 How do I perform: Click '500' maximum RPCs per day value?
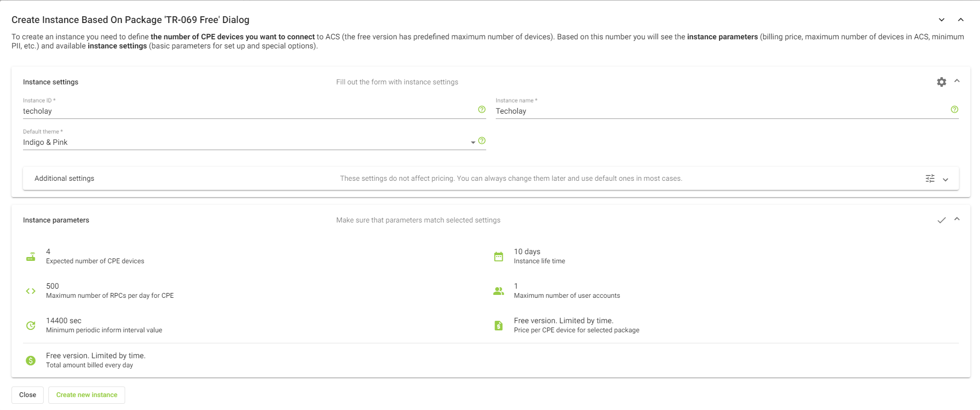[52, 286]
